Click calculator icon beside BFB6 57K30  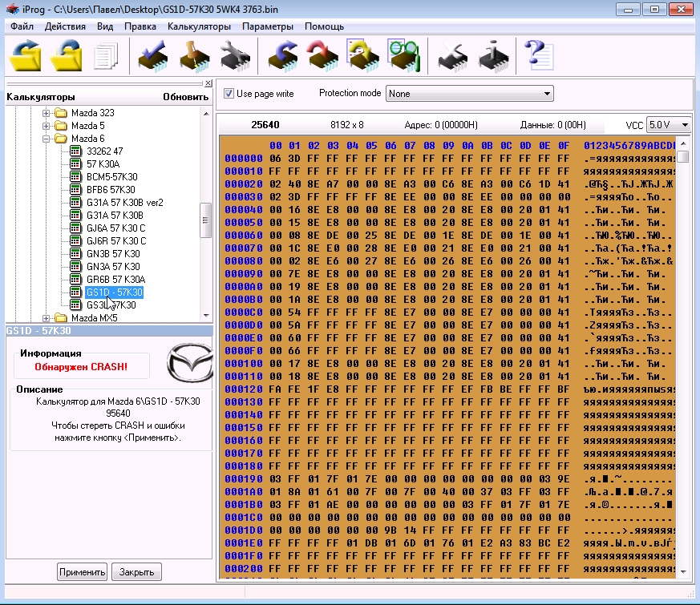75,190
